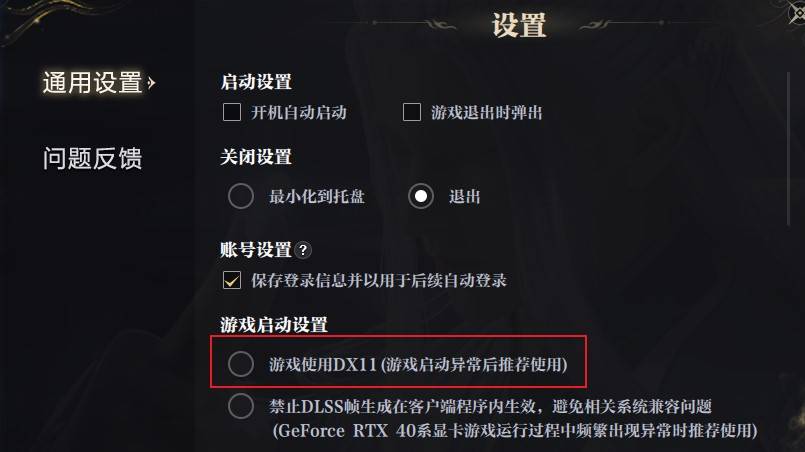Open the 通用设置 tab
Image resolution: width=805 pixels, height=452 pixels.
(x=92, y=82)
